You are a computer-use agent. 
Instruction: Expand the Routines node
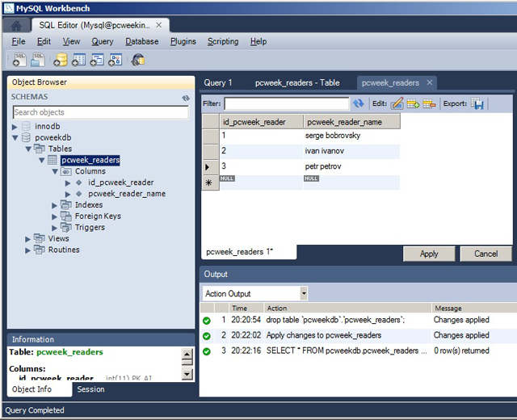(27, 250)
